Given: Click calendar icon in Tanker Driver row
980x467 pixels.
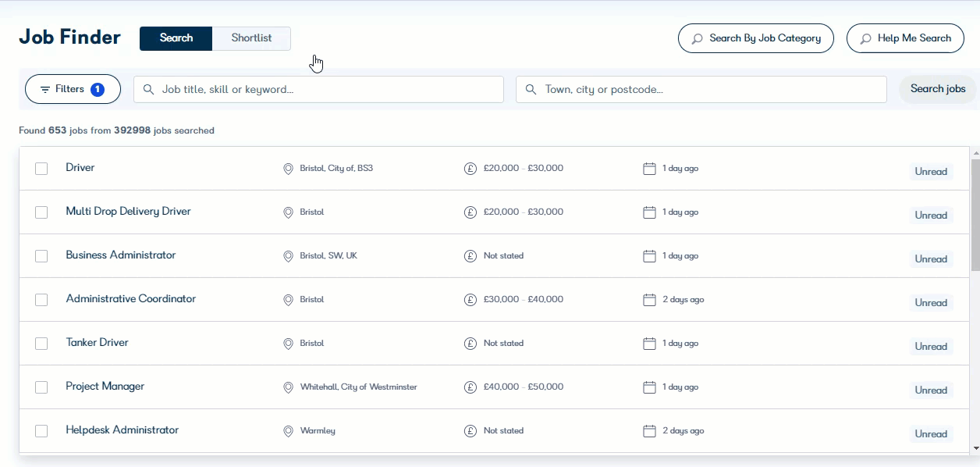Looking at the screenshot, I should [649, 344].
